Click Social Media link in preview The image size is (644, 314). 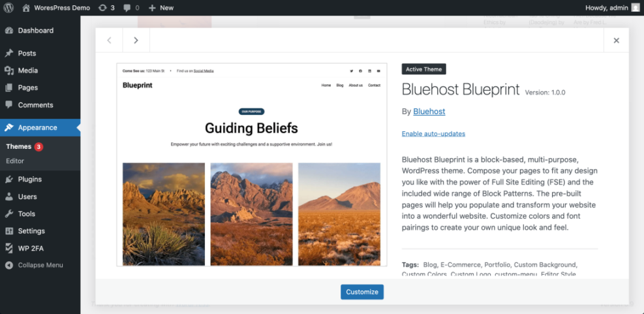(x=204, y=71)
